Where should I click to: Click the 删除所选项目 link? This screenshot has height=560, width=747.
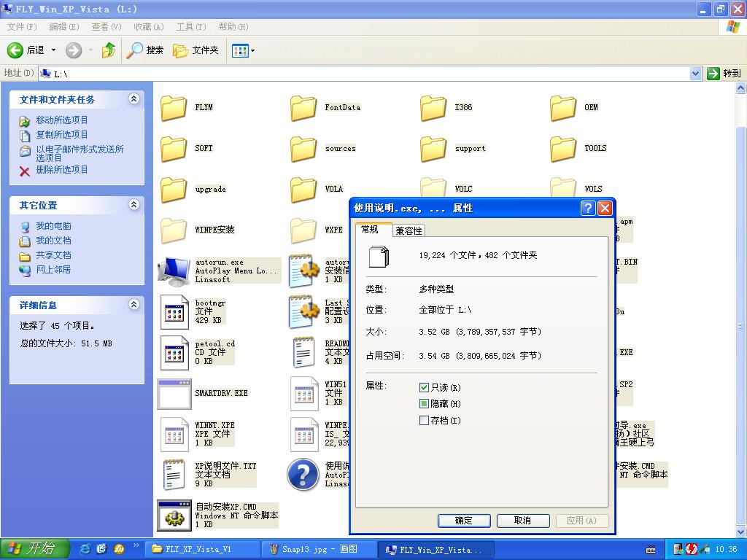click(x=62, y=169)
